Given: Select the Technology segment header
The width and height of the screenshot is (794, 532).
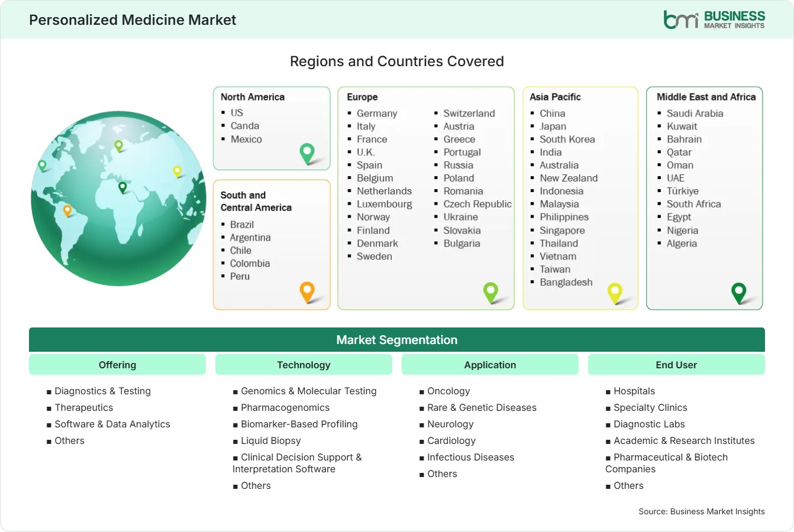Looking at the screenshot, I should tap(304, 365).
